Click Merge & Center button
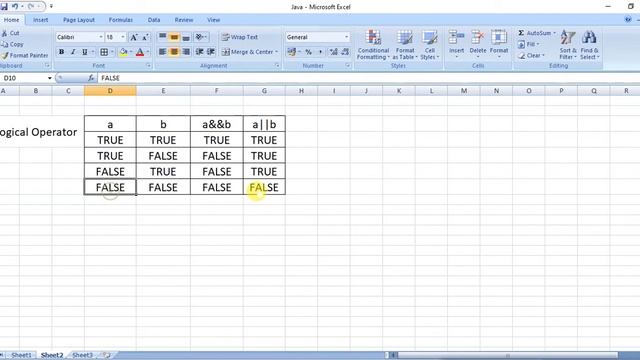The width and height of the screenshot is (640, 360). 247,52
